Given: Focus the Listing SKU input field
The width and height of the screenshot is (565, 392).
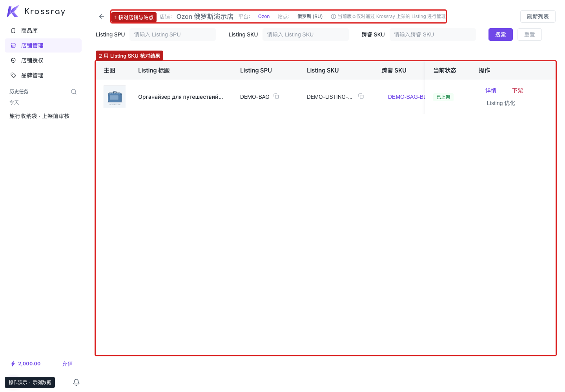Looking at the screenshot, I should [306, 34].
